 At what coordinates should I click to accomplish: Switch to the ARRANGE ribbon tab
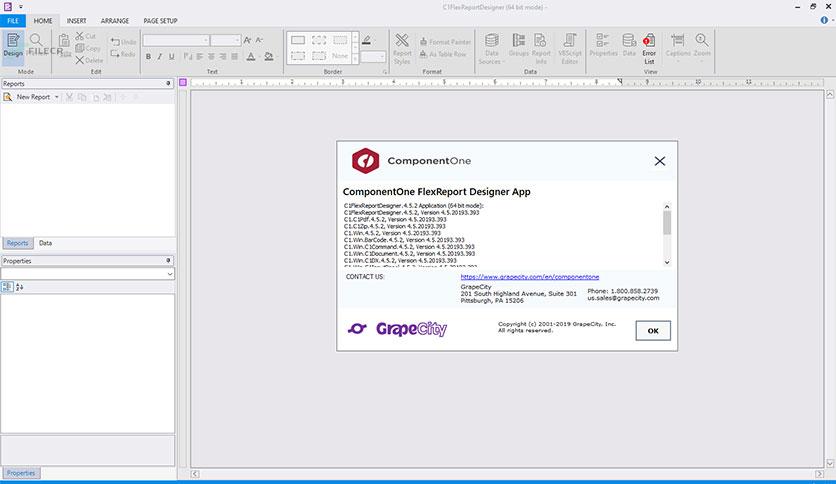click(x=115, y=21)
